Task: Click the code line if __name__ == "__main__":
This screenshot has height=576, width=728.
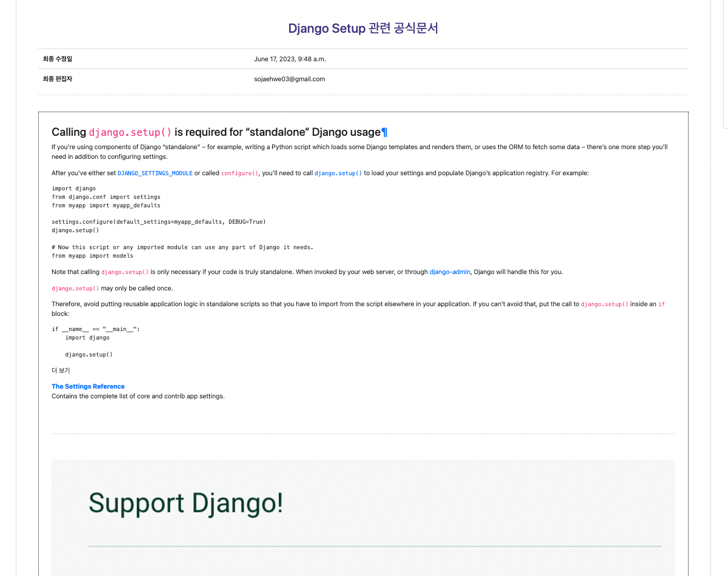Action: (x=96, y=329)
